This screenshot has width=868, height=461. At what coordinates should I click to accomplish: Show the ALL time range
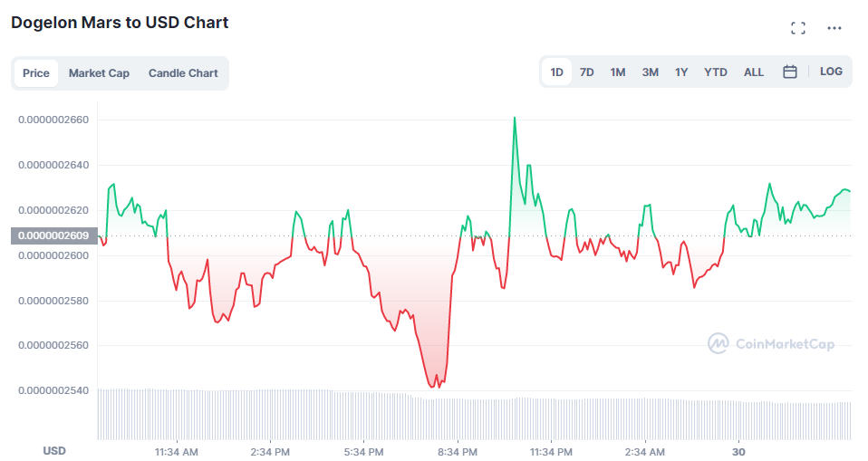(x=754, y=72)
